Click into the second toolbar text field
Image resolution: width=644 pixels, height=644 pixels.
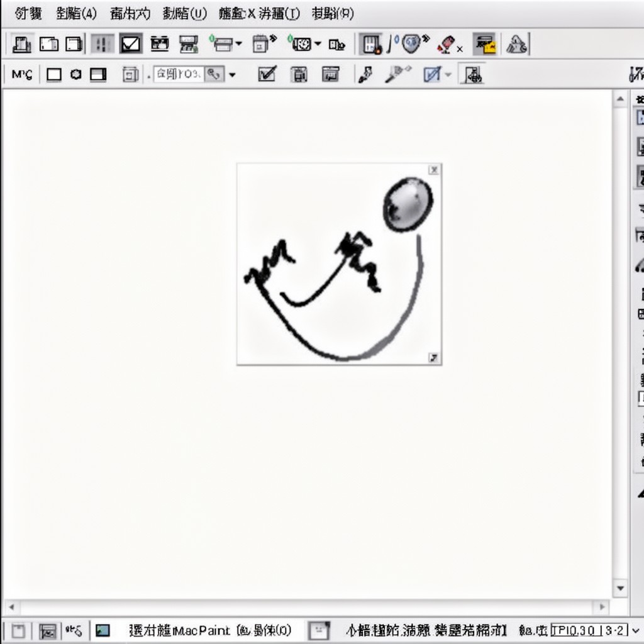[x=178, y=74]
